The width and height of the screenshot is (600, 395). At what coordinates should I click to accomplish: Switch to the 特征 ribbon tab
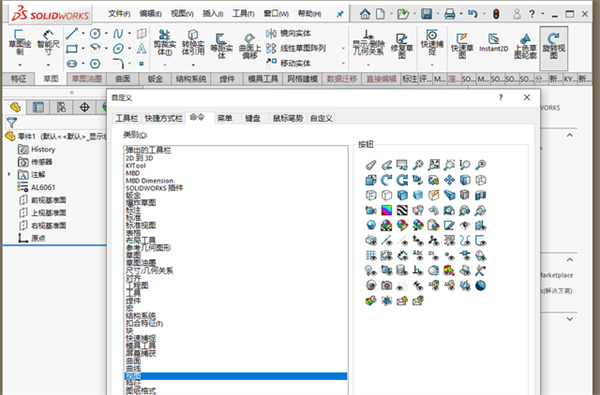pyautogui.click(x=18, y=79)
